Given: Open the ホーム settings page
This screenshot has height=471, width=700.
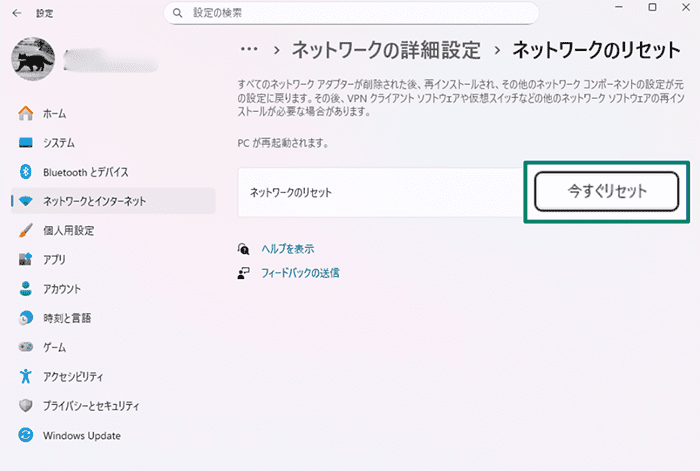Looking at the screenshot, I should pos(113,113).
